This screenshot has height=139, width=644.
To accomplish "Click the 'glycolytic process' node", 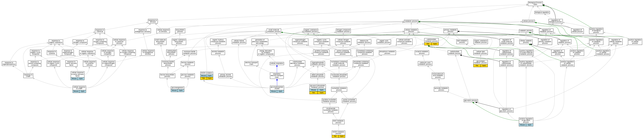I will [x=471, y=101].
